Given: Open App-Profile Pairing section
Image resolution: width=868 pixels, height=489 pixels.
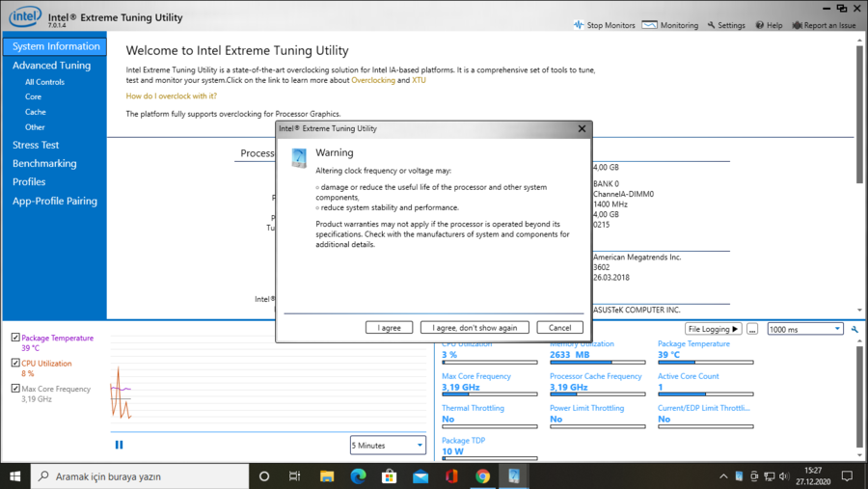Looking at the screenshot, I should click(x=55, y=201).
